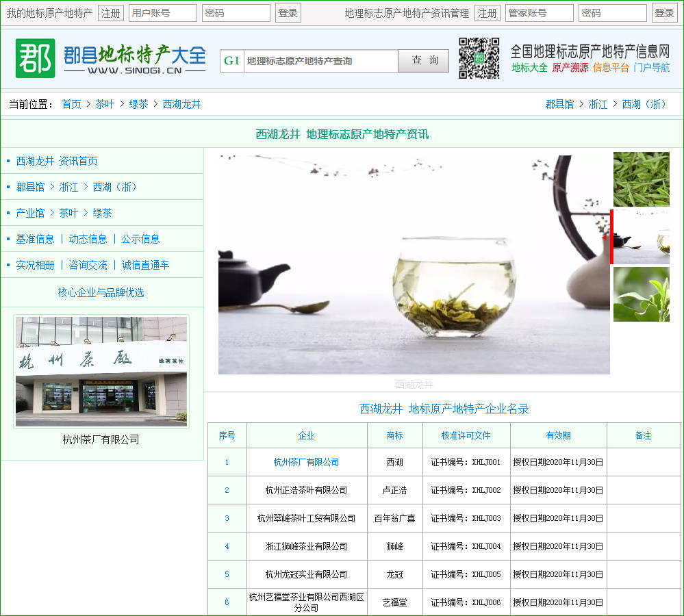The height and width of the screenshot is (616, 684).
Task: Click 茶叶 in the breadcrumb
Action: click(x=105, y=104)
